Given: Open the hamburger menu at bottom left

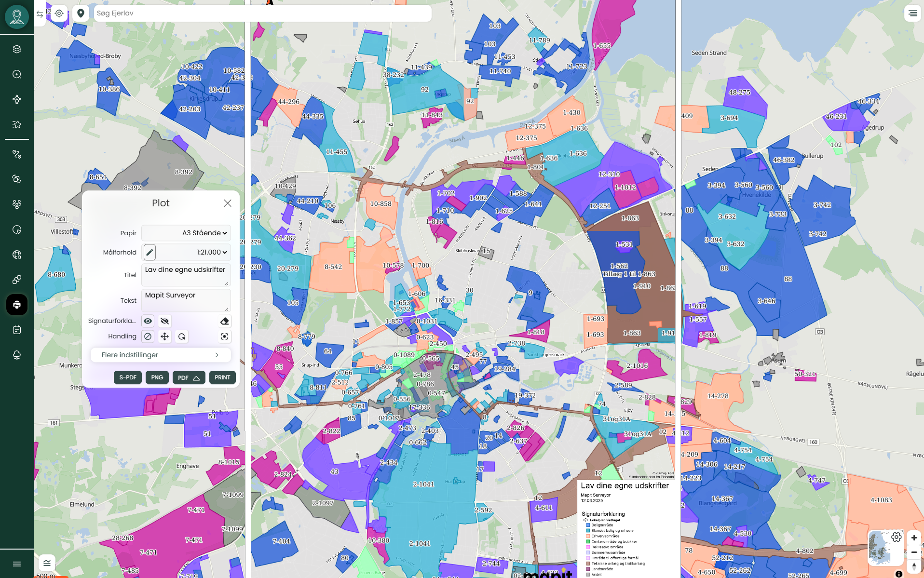Looking at the screenshot, I should pos(17,564).
